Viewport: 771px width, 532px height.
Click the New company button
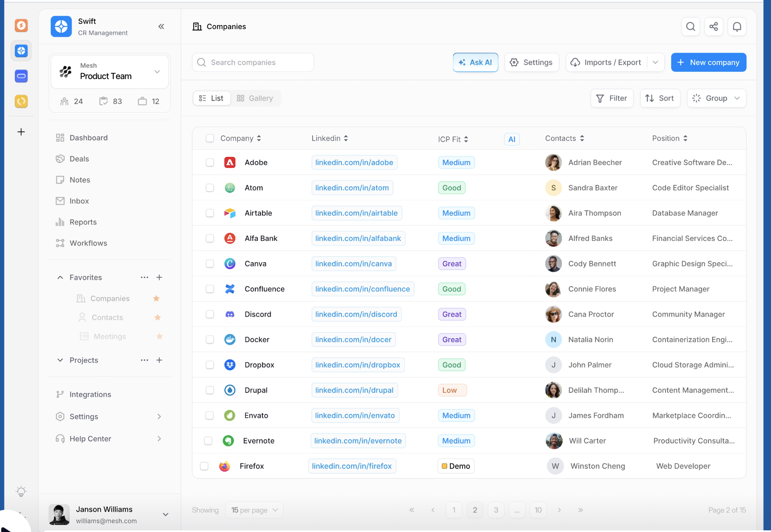[x=708, y=63]
